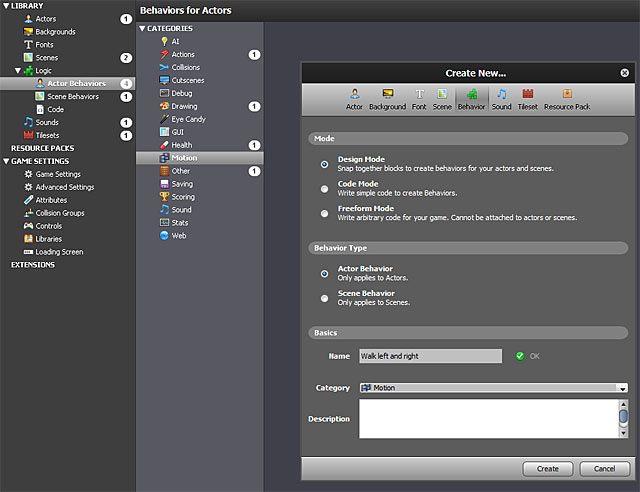Choose the Scene Behavior radio button

[324, 297]
